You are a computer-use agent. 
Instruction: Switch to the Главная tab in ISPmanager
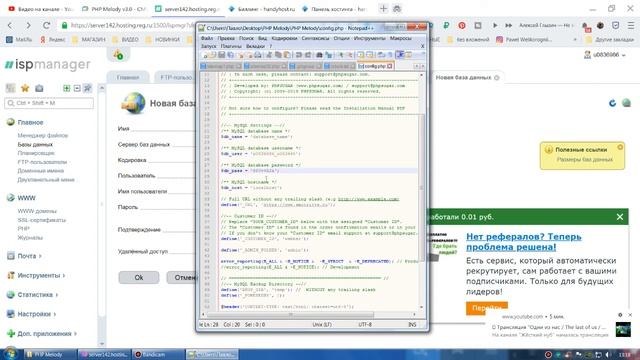click(128, 77)
